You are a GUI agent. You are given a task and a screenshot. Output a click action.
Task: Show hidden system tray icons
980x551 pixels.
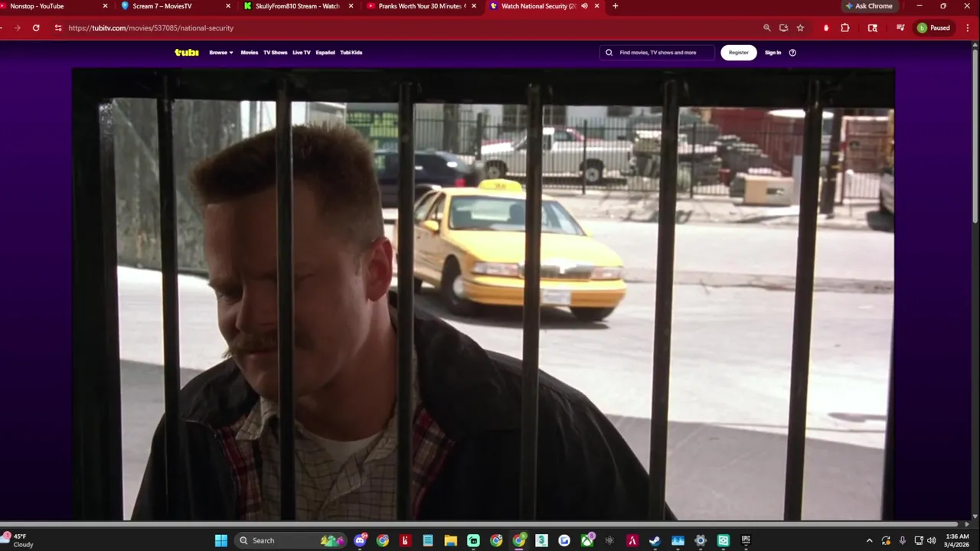pyautogui.click(x=869, y=540)
